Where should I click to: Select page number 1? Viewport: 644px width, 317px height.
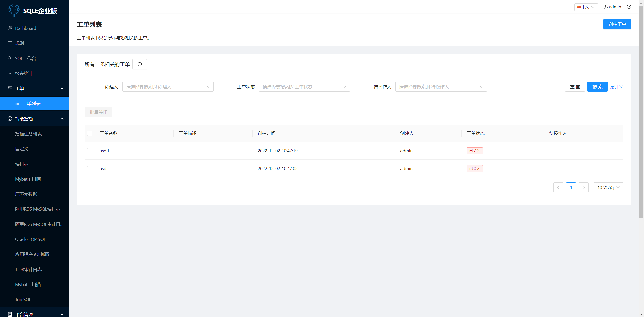[571, 187]
